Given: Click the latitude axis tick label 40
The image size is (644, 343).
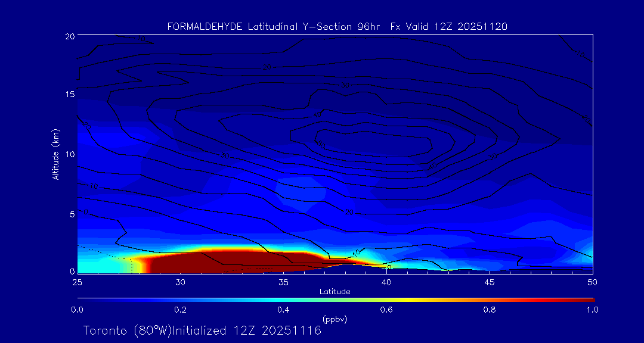Looking at the screenshot, I should click(386, 282).
